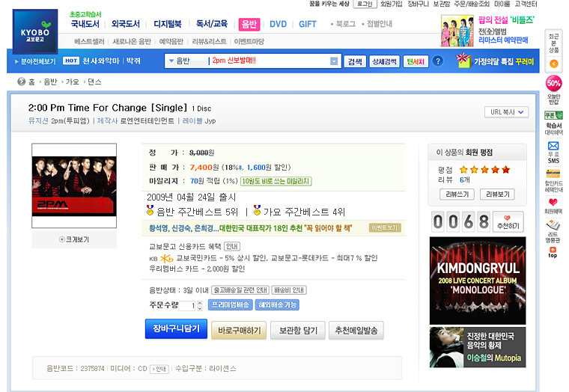This screenshot has height=392, width=569.
Task: Open 새로나온 음반 submenu
Action: click(x=132, y=41)
